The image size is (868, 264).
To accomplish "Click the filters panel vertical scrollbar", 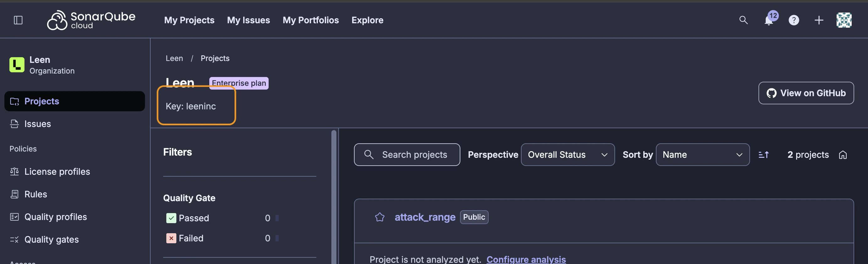I will pyautogui.click(x=334, y=196).
